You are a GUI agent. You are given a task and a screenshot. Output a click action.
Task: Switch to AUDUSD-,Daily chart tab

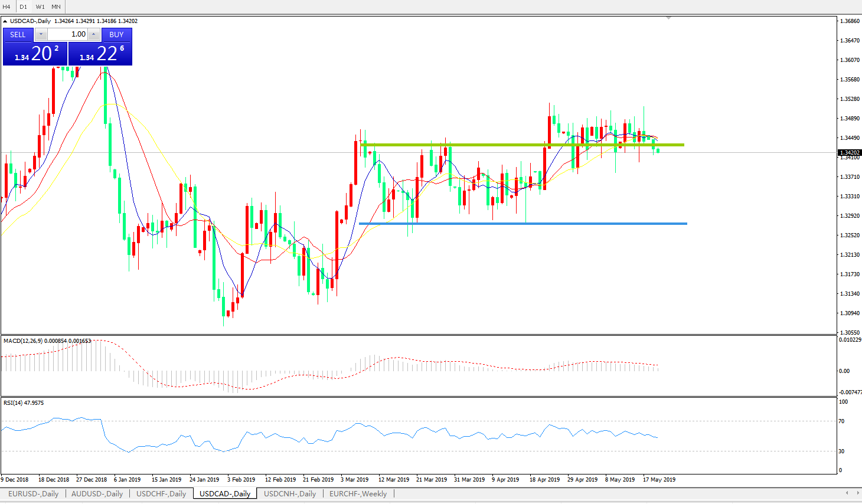tap(97, 494)
